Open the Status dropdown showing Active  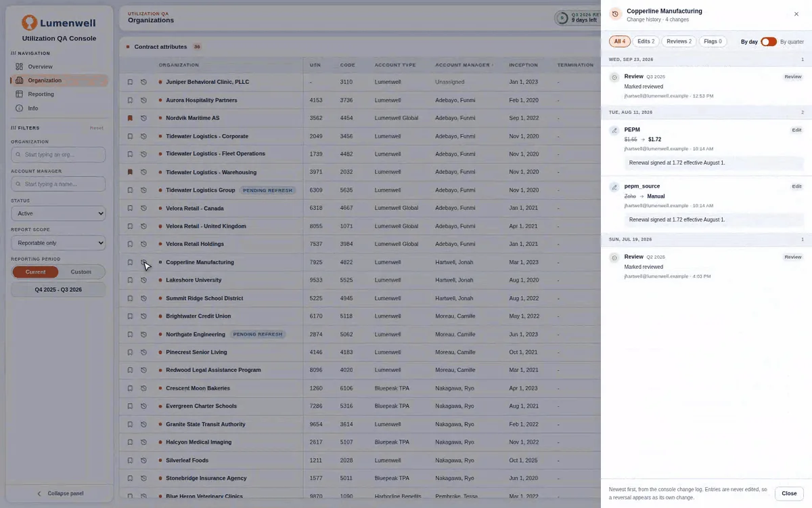pos(58,213)
